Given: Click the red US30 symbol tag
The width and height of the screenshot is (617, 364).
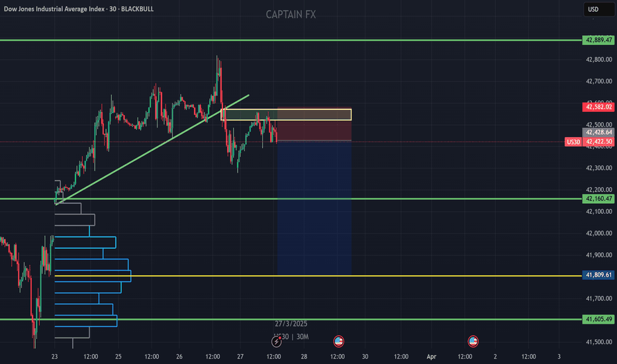Looking at the screenshot, I should [x=573, y=142].
